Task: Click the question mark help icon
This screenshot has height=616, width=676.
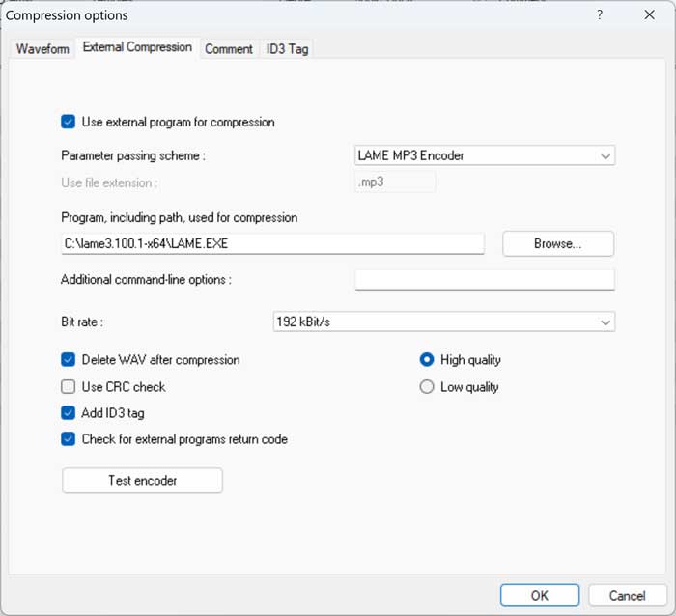Action: (600, 15)
